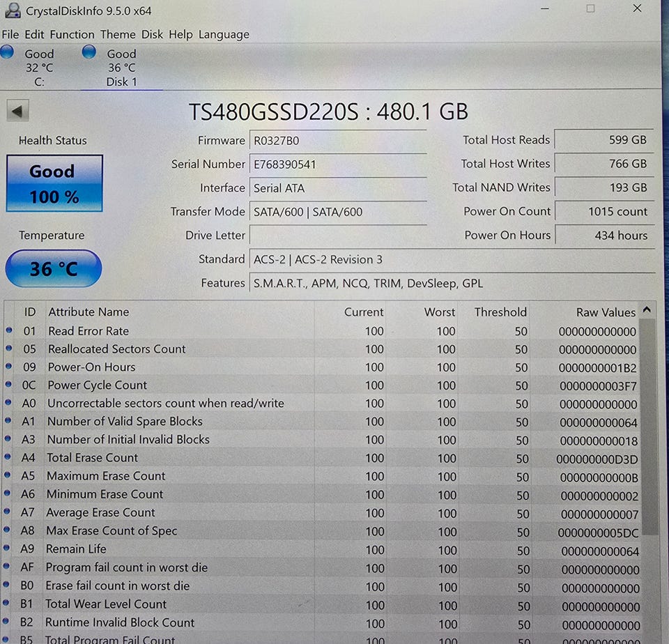This screenshot has width=669, height=644.
Task: Click status dot for Uncorrectable sectors count row
Action: (8, 402)
